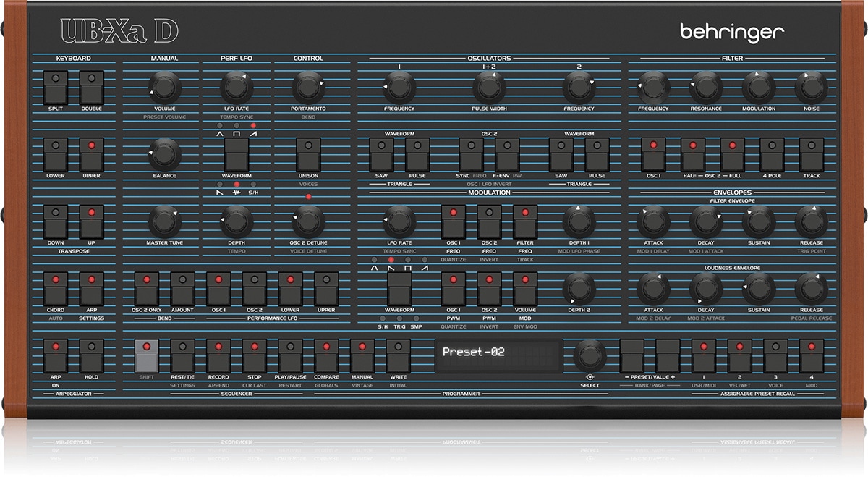Enable the Keyboard section LOWER button
Viewport: 868px width, 477px height.
click(56, 154)
